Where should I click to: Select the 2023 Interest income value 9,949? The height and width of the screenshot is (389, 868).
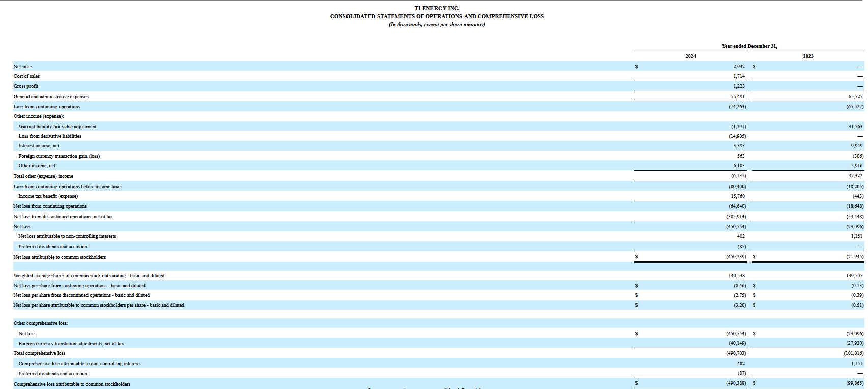click(856, 146)
